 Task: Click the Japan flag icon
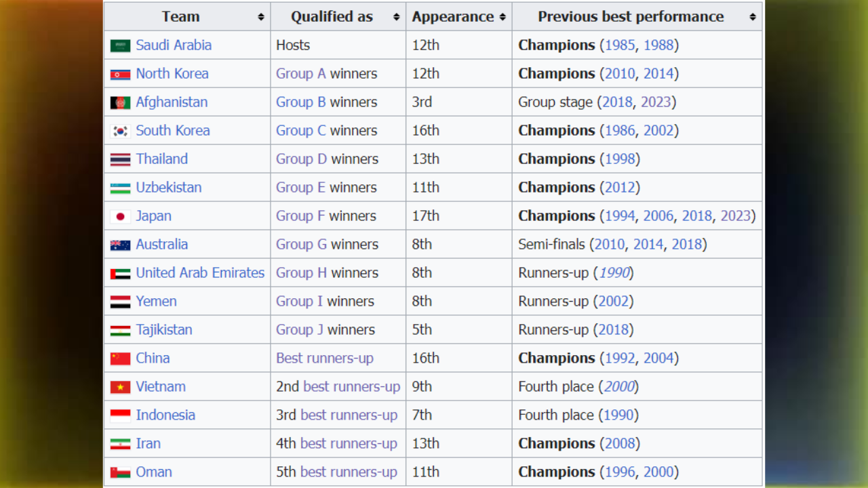120,216
